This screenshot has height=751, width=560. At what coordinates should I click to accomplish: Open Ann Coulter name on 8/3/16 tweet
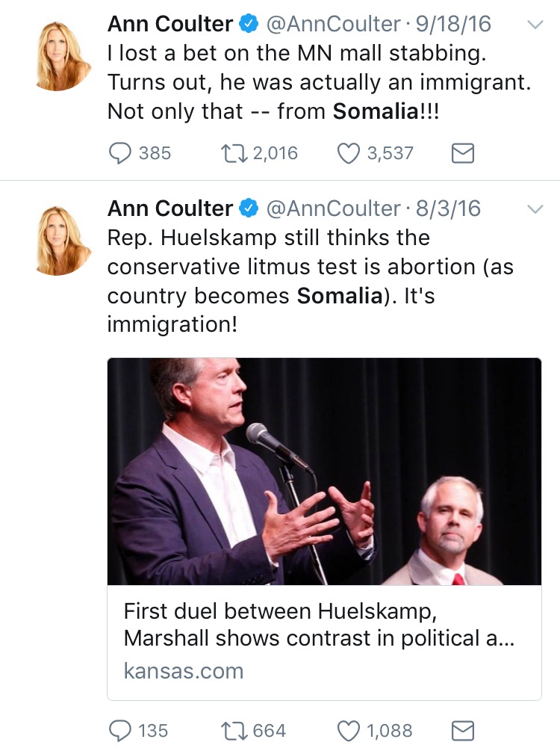[x=170, y=208]
